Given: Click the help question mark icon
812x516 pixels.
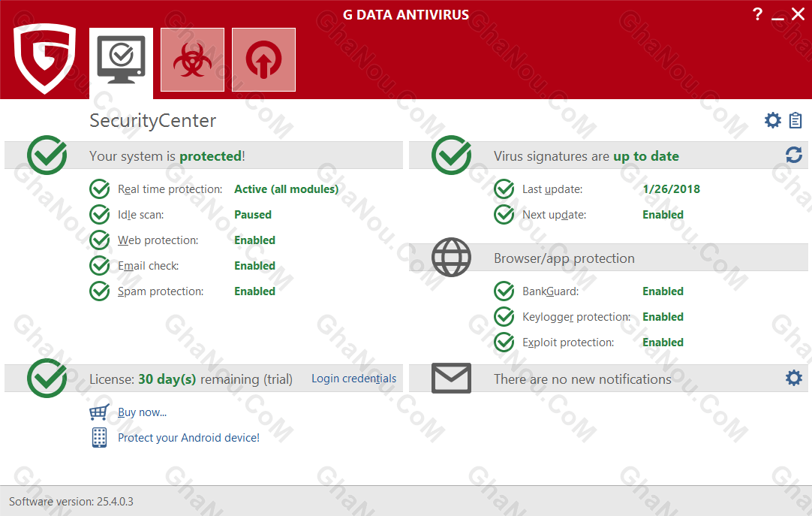Looking at the screenshot, I should (x=758, y=14).
